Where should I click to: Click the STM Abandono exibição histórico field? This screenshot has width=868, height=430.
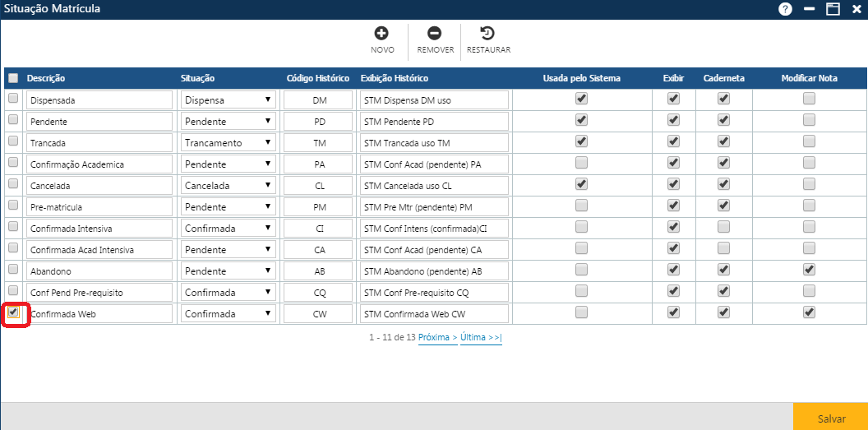434,271
